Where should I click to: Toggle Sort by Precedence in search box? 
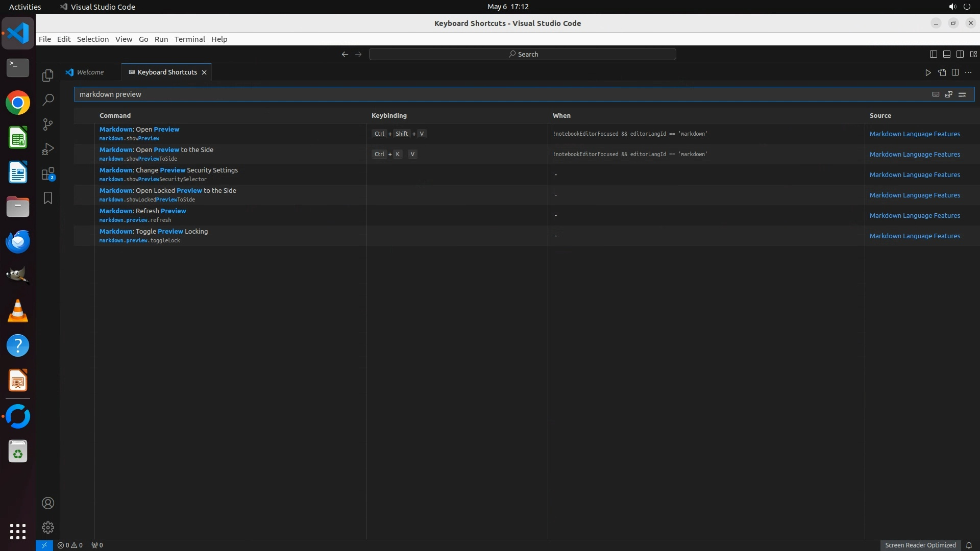pyautogui.click(x=949, y=94)
